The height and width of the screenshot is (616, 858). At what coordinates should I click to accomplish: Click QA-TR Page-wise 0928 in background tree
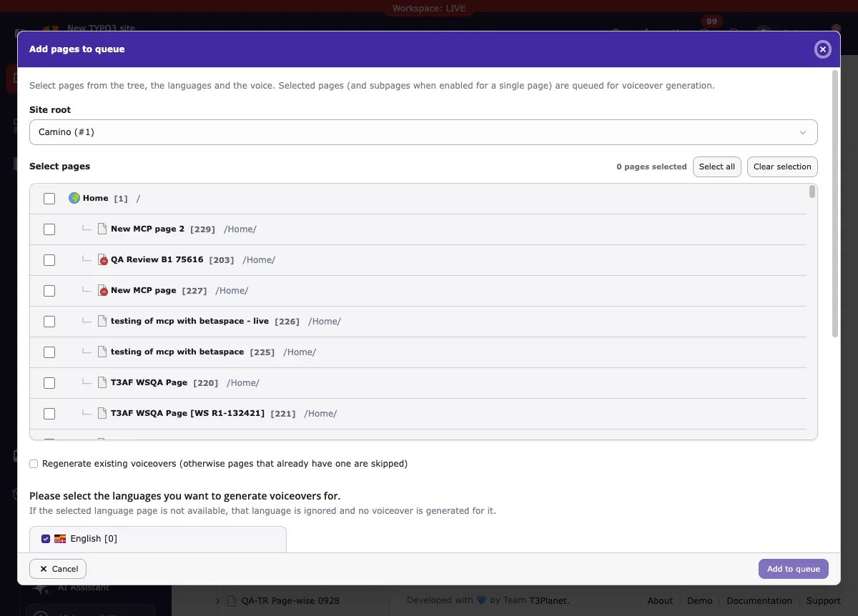290,601
